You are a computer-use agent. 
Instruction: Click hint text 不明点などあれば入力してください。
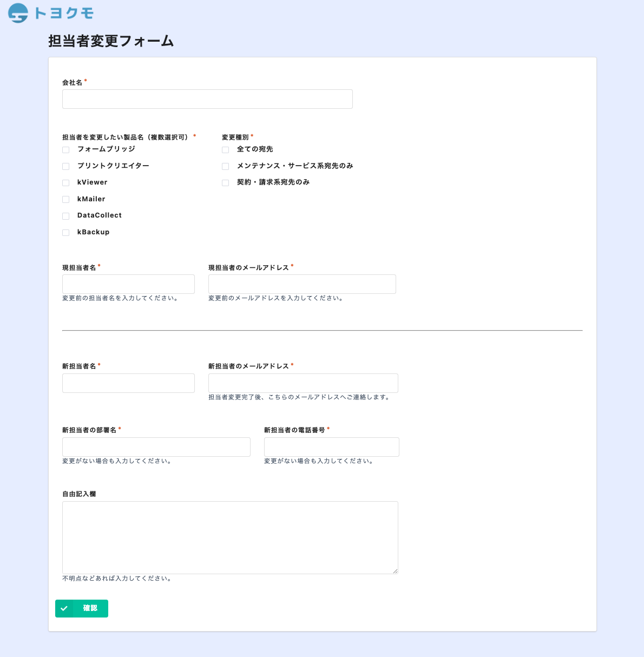pos(117,579)
